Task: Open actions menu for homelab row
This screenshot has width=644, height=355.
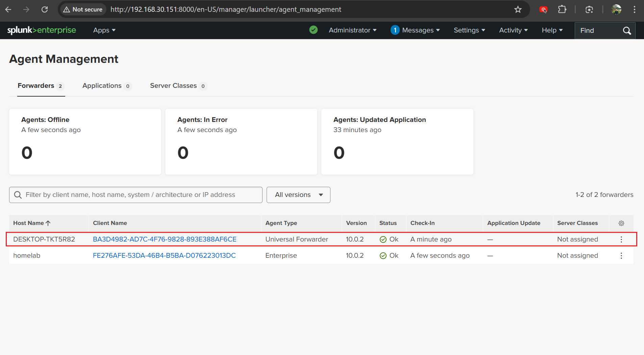Action: [621, 256]
